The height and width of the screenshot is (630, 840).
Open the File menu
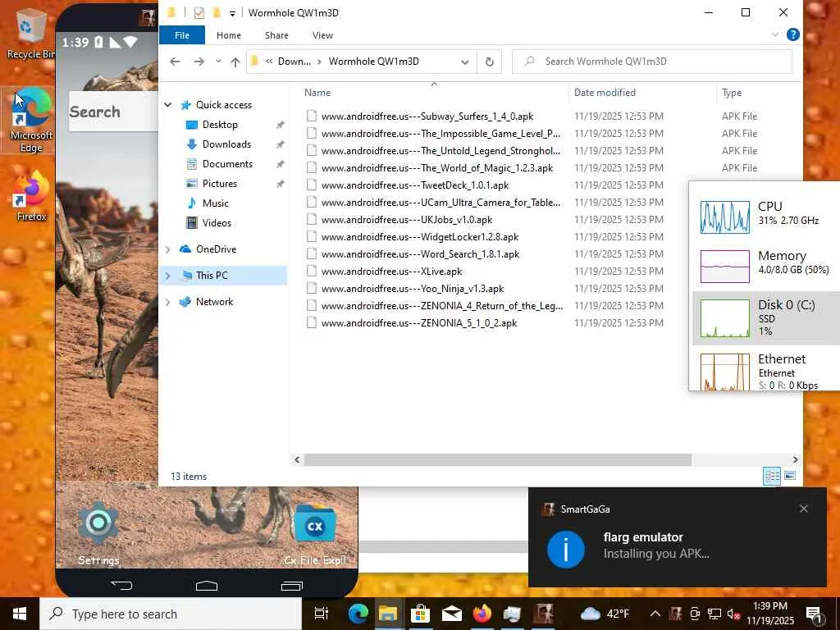coord(182,35)
